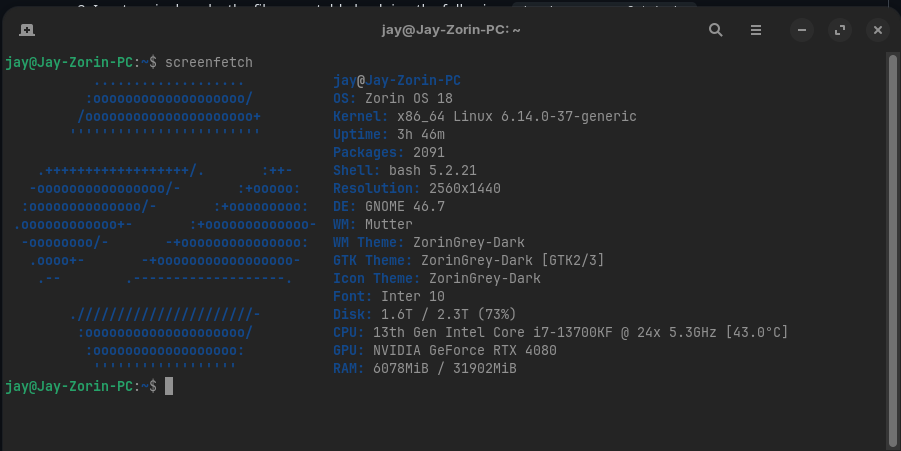Maximize the terminal window
The height and width of the screenshot is (451, 901).
pos(840,30)
